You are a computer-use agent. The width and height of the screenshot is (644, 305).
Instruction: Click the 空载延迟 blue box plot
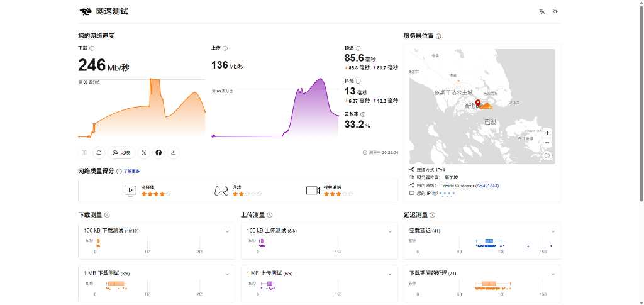(489, 241)
